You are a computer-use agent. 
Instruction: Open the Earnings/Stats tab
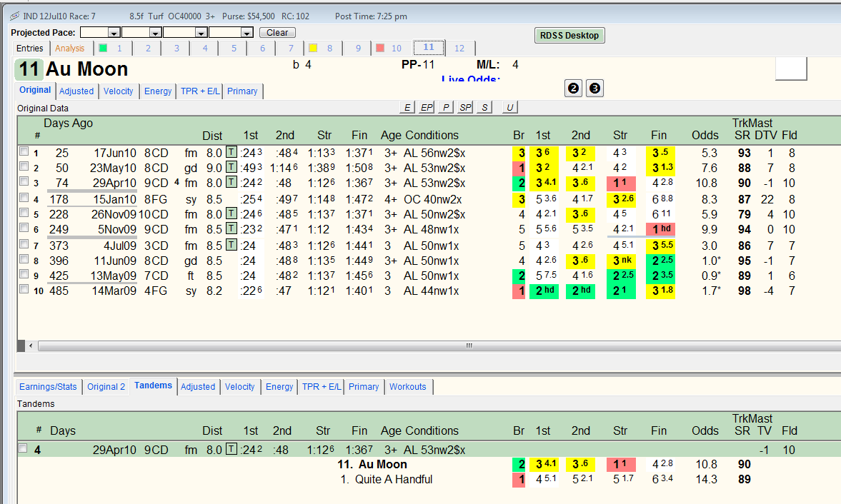(48, 387)
